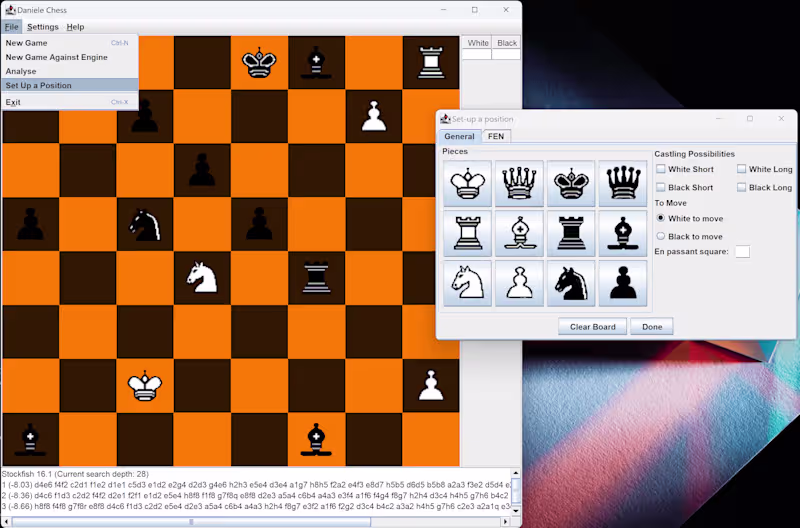Choose New Game from the File menu

[x=69, y=43]
